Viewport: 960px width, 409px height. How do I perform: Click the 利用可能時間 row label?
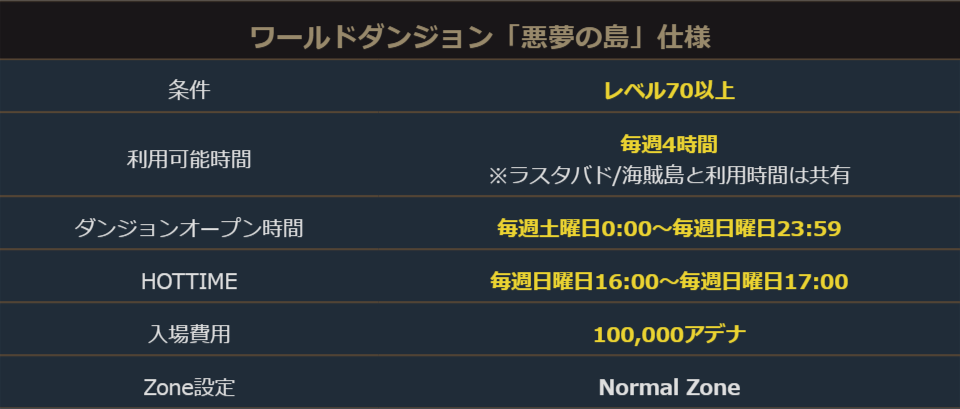coord(189,158)
